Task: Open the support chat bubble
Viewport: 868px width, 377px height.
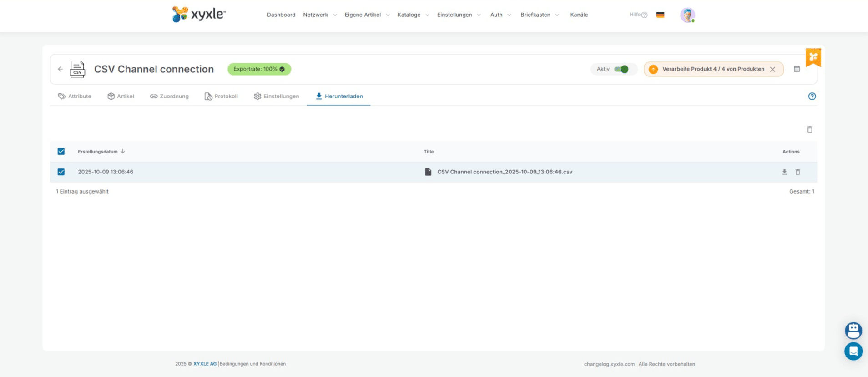Action: tap(853, 352)
